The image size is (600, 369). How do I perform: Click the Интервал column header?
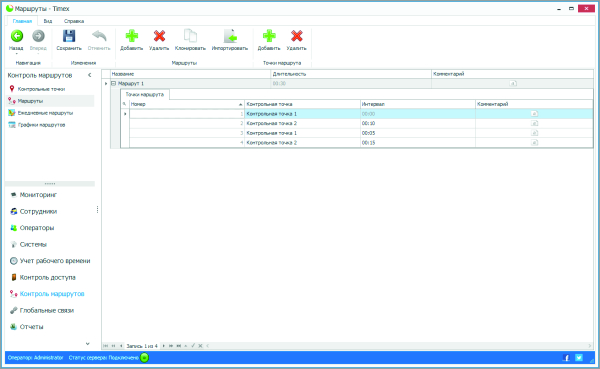click(x=418, y=104)
